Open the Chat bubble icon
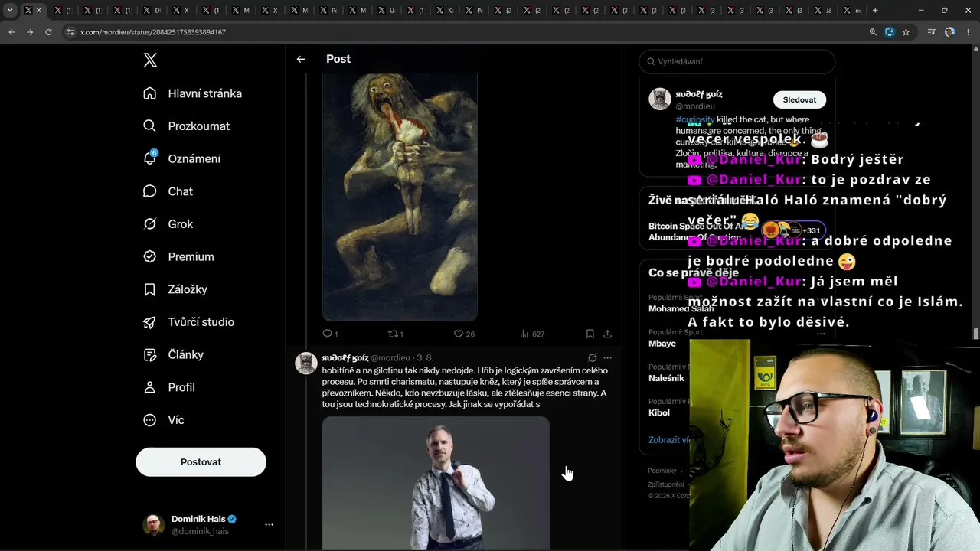 coord(150,191)
